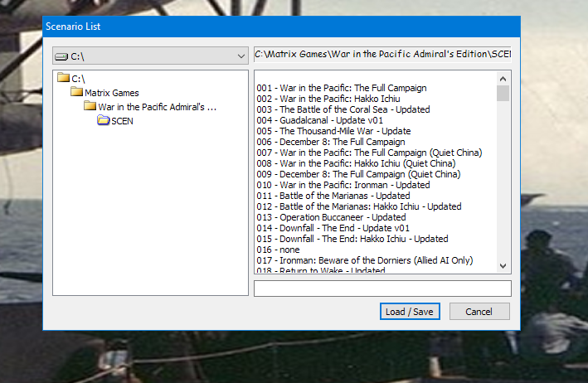Select 015 - Downfall - The End: Hakko Ichiu

point(352,239)
